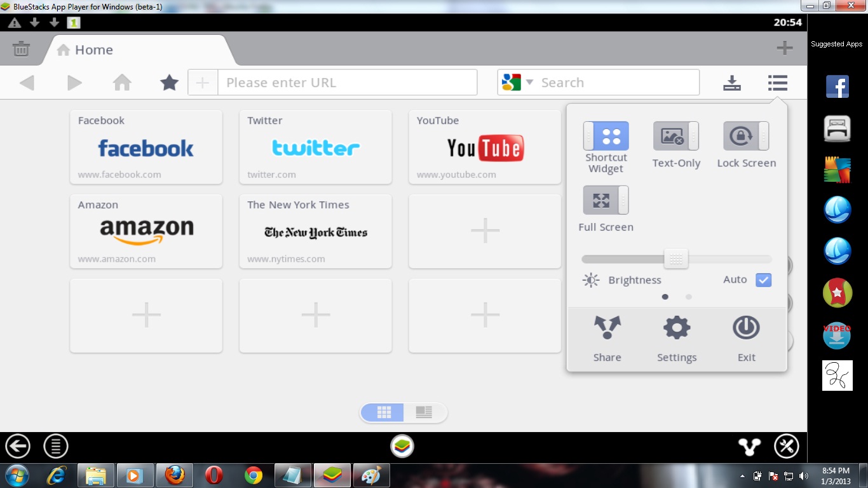868x488 pixels.
Task: Click the warning triangle in the status bar
Action: click(x=15, y=23)
